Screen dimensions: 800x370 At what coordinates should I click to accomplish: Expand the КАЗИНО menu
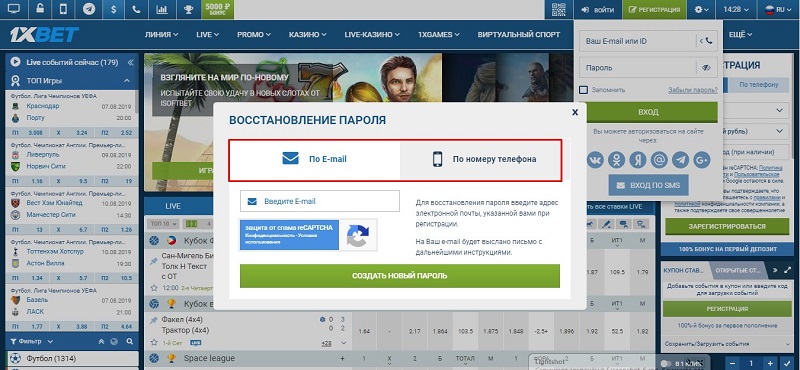tap(308, 35)
